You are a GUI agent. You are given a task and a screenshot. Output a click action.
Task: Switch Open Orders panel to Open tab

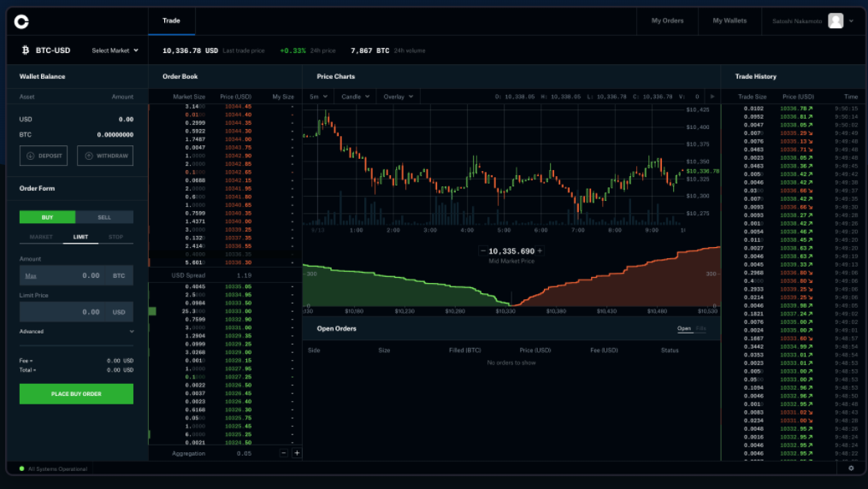click(x=684, y=328)
